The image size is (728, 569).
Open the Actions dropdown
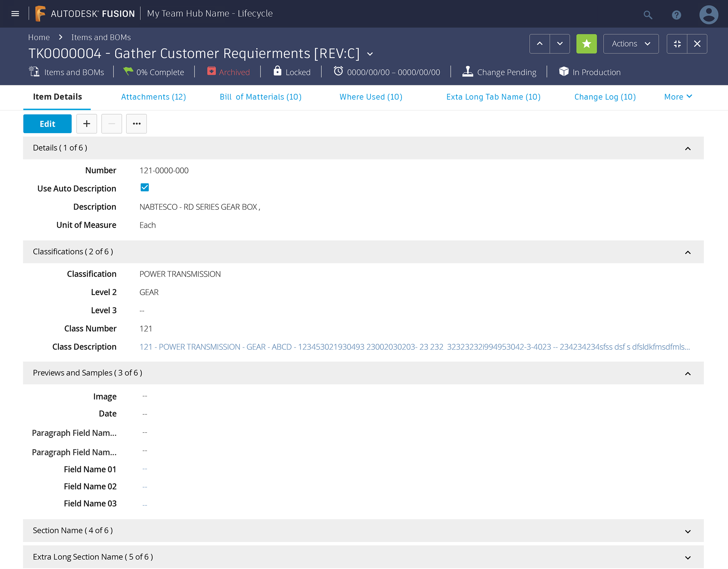631,44
